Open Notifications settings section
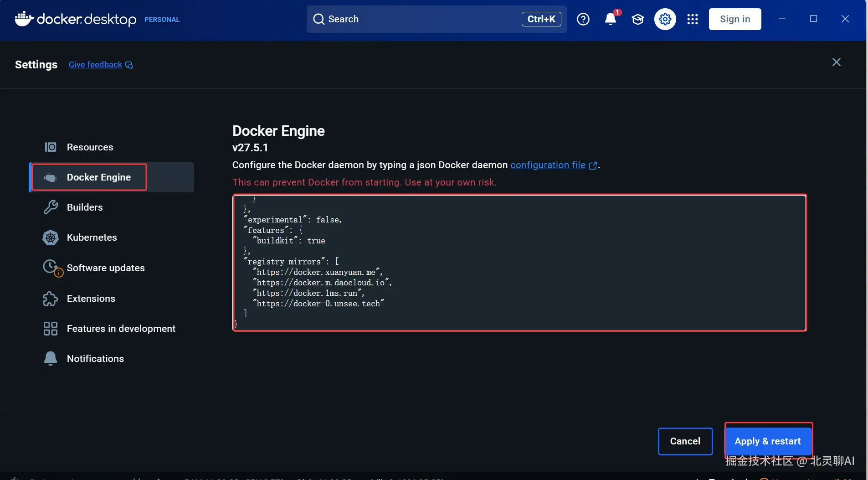Image resolution: width=868 pixels, height=480 pixels. coord(112,359)
